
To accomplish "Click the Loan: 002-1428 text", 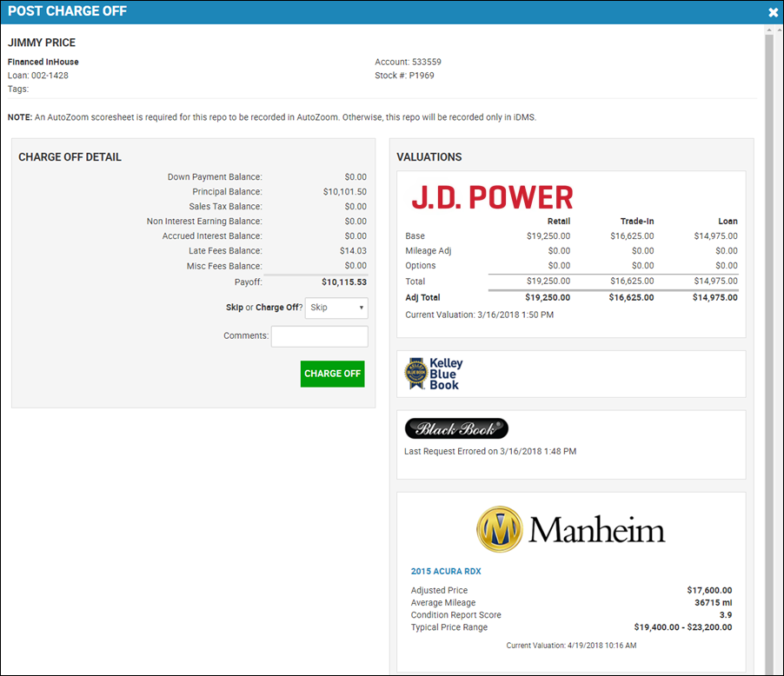I will (x=38, y=76).
